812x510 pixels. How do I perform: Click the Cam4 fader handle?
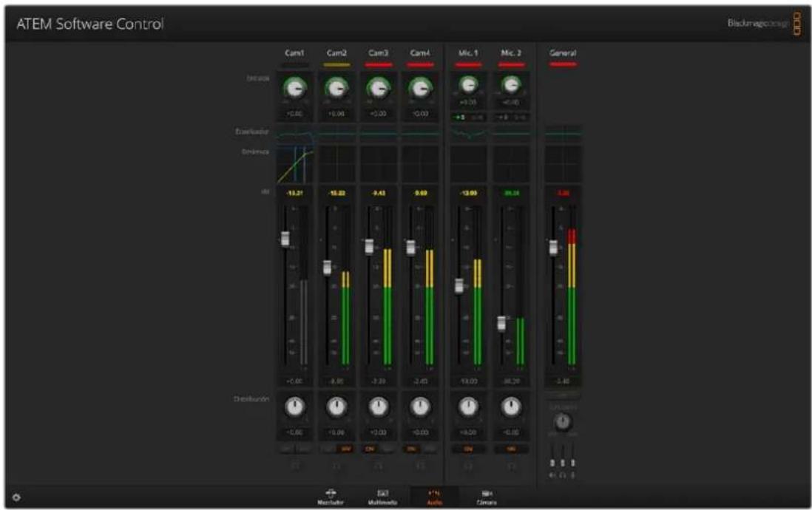(410, 248)
